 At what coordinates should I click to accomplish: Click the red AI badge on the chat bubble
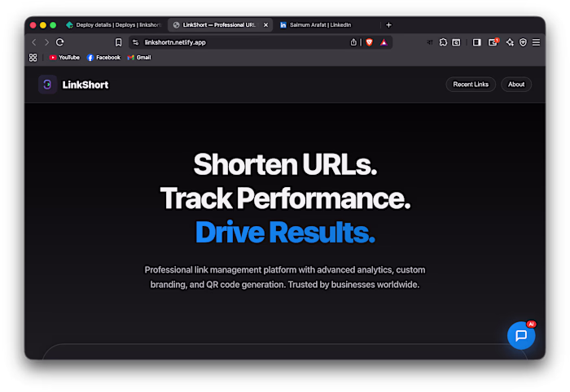click(531, 324)
